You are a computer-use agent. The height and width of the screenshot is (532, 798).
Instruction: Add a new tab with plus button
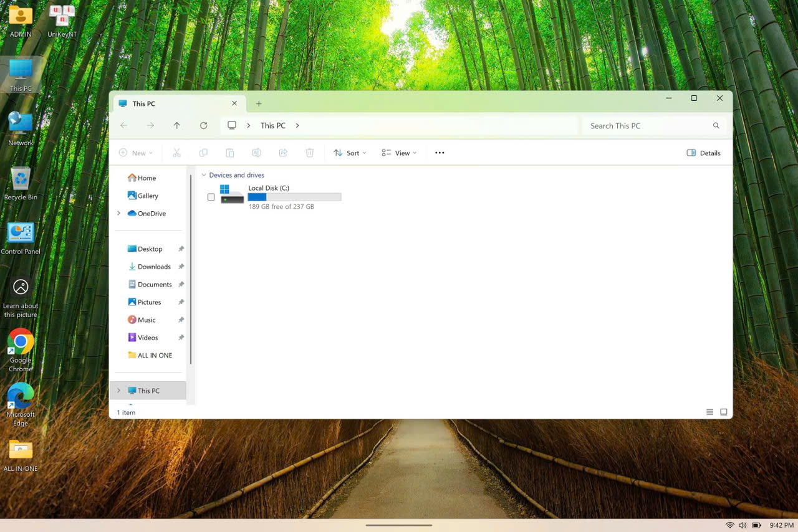[259, 104]
